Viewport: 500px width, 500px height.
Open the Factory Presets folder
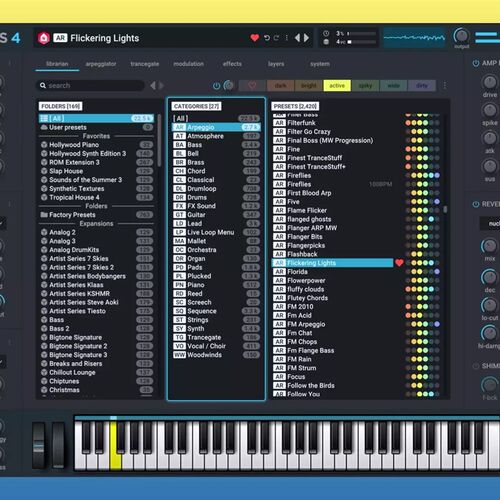[96, 215]
